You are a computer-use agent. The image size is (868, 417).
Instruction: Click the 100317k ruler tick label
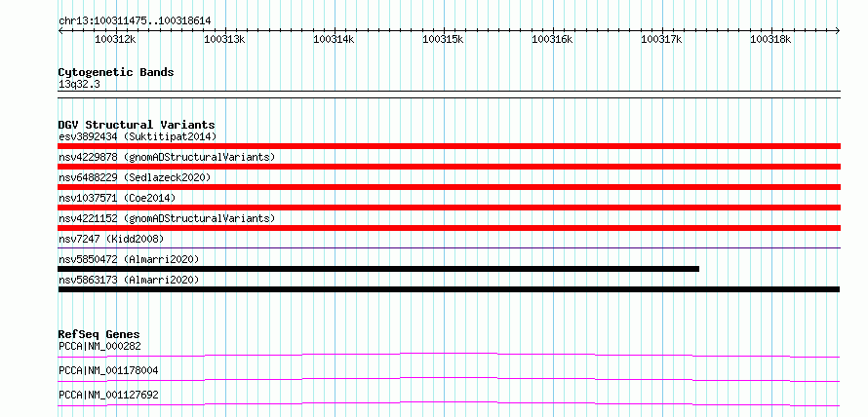coord(661,39)
